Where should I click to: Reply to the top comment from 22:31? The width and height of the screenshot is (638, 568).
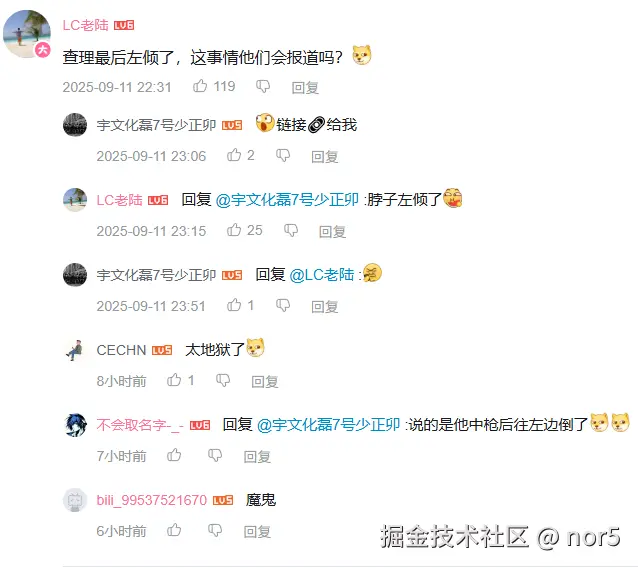[x=305, y=87]
